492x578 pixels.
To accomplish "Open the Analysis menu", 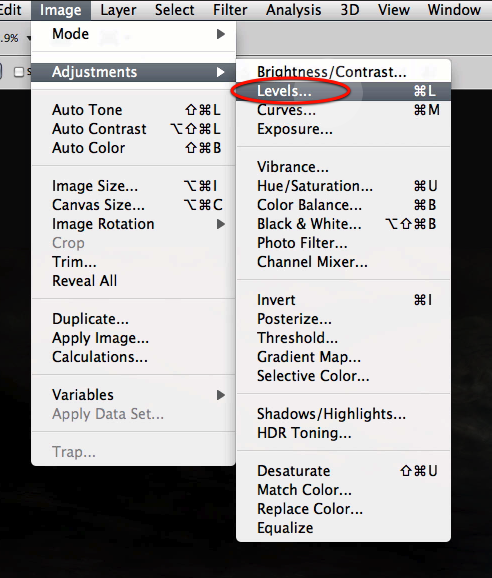I will click(294, 10).
